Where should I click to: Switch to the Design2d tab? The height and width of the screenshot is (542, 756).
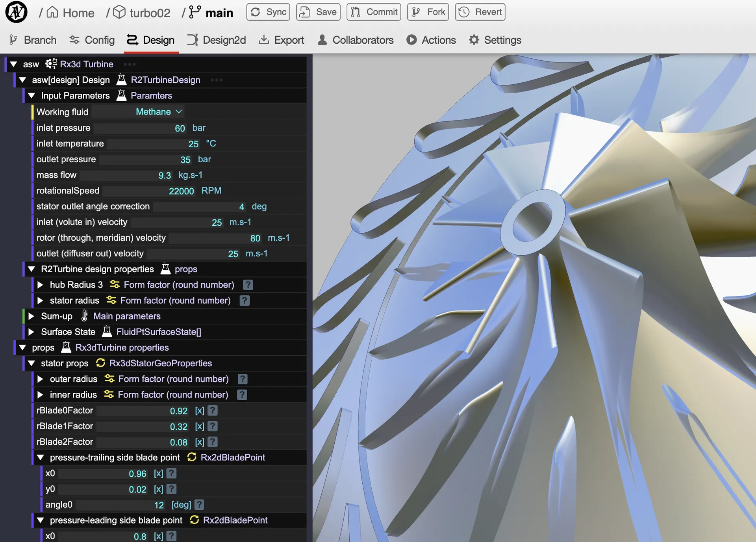[216, 40]
